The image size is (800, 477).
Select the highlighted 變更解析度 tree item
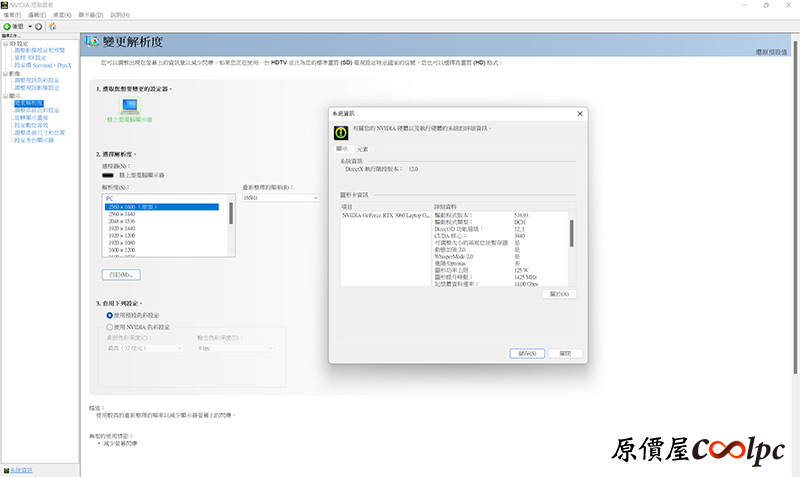click(29, 103)
